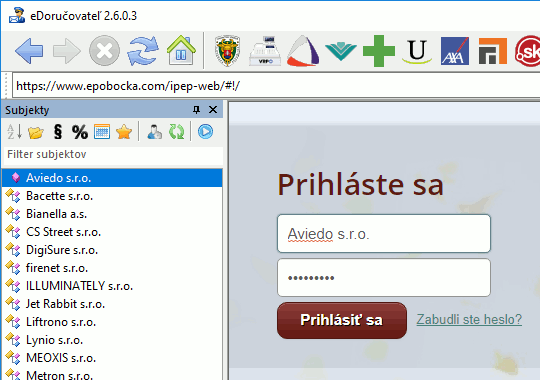The height and width of the screenshot is (380, 540).
Task: Open the calendar icon in Subjekty toolbar
Action: (x=102, y=132)
